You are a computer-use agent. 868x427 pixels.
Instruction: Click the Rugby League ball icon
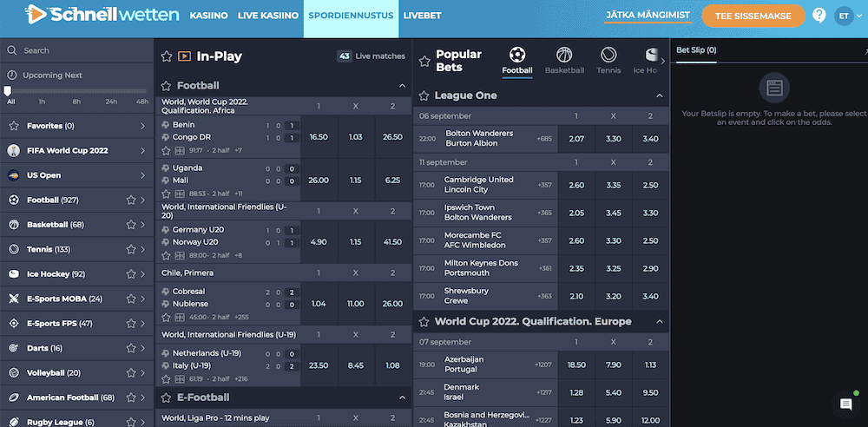(14, 422)
